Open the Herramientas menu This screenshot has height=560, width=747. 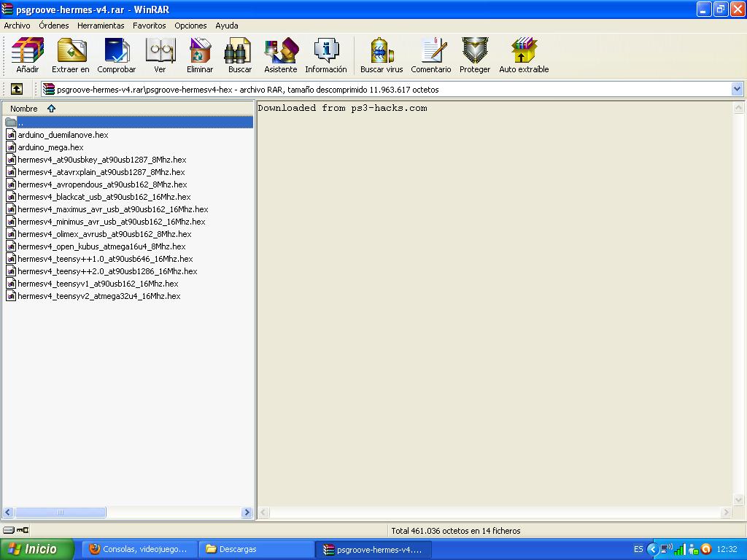tap(101, 26)
